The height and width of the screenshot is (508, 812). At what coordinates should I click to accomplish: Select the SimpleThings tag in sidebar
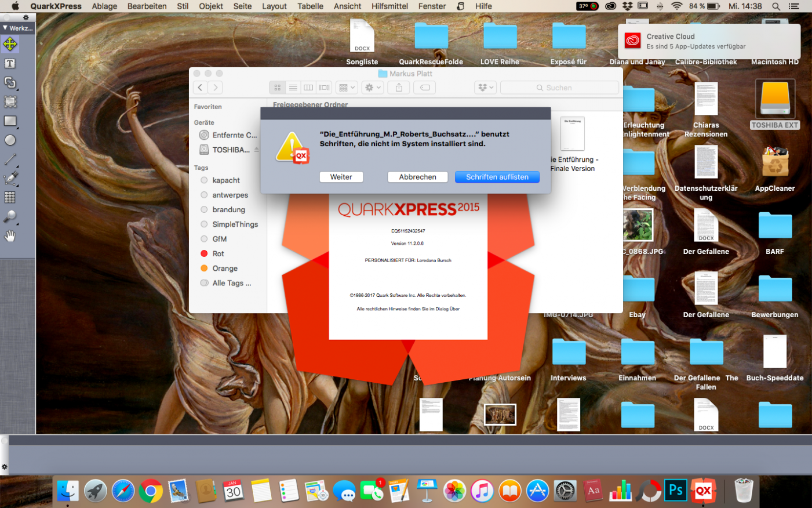point(230,224)
